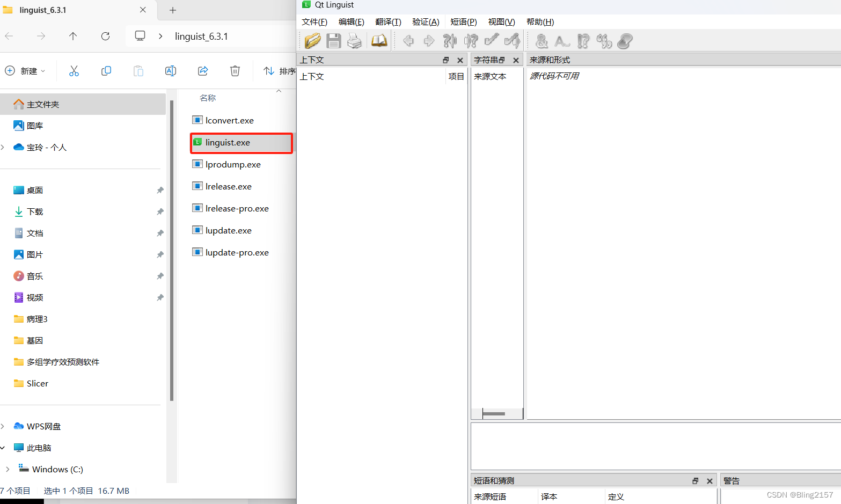
Task: Open the 翻译(T) menu
Action: tap(389, 22)
